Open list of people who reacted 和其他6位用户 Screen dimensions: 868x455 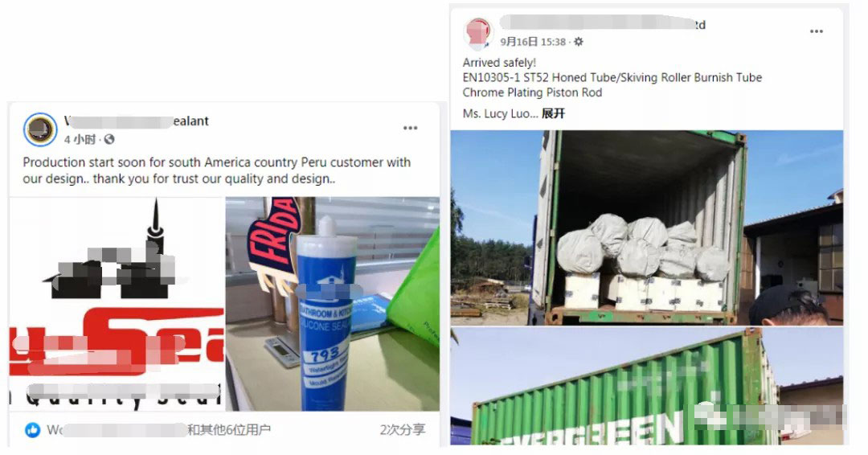point(228,429)
